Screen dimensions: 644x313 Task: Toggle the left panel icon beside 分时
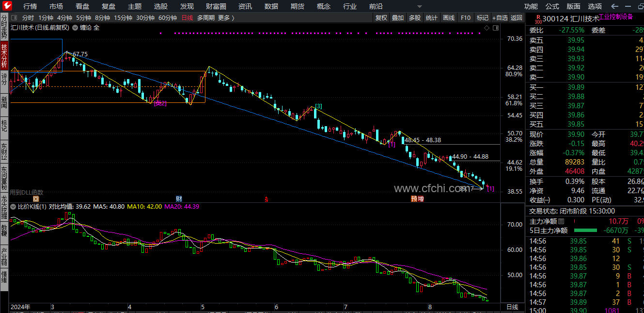(x=14, y=18)
